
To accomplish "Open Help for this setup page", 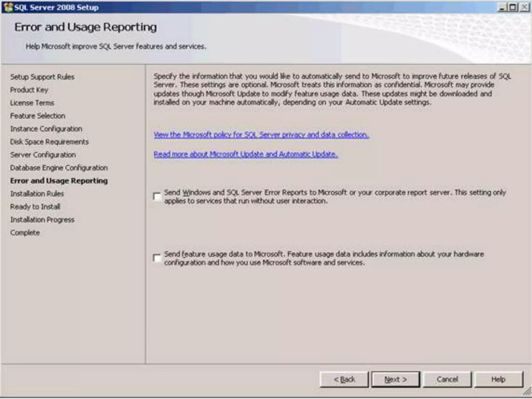I will [498, 380].
